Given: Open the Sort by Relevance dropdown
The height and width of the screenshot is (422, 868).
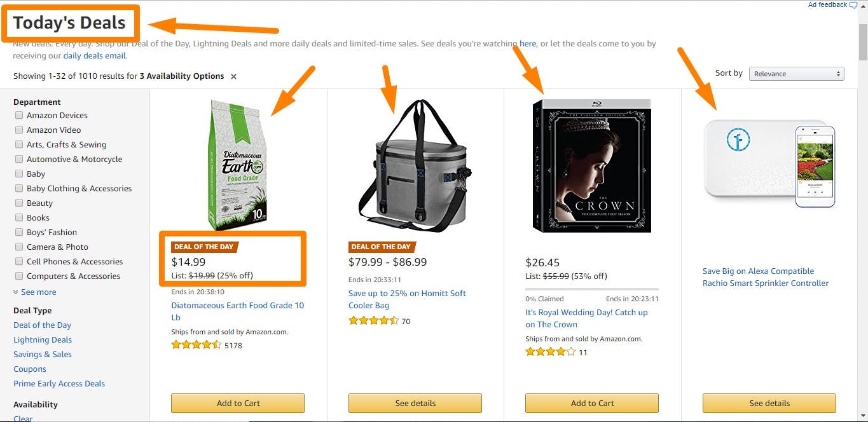Looking at the screenshot, I should point(796,73).
